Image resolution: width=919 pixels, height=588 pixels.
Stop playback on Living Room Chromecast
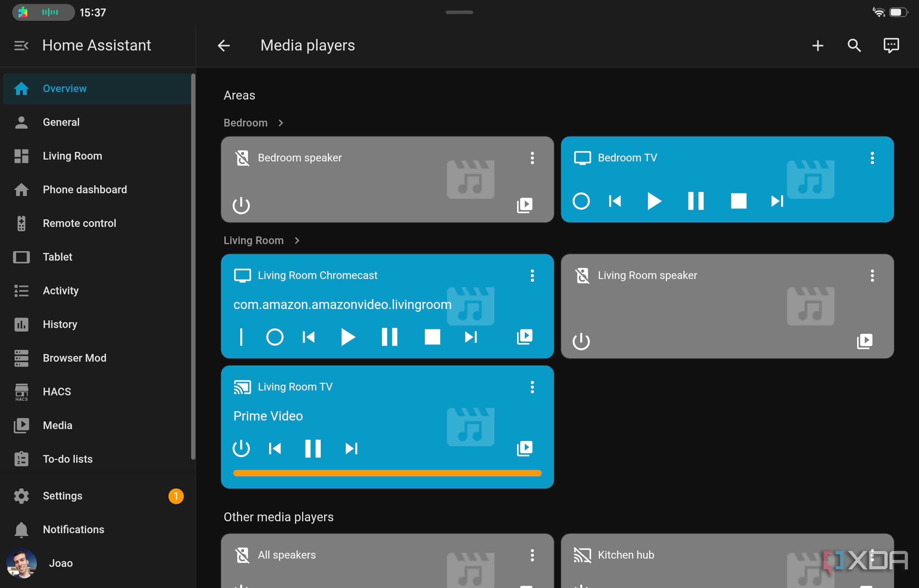432,337
